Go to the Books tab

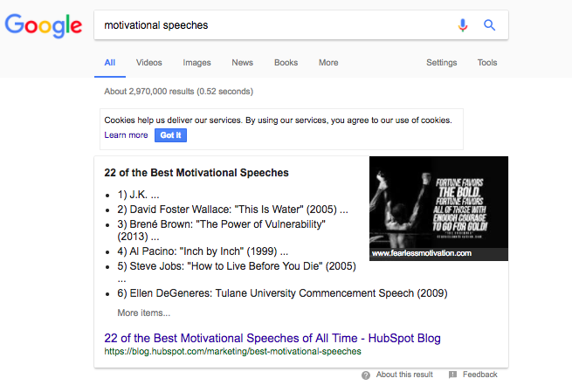[286, 63]
